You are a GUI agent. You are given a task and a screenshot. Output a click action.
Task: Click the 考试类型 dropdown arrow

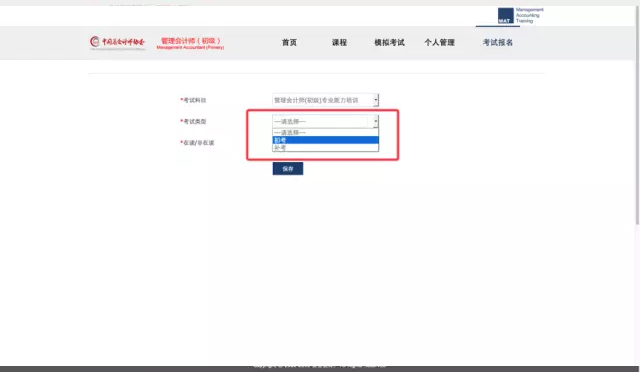tap(376, 121)
